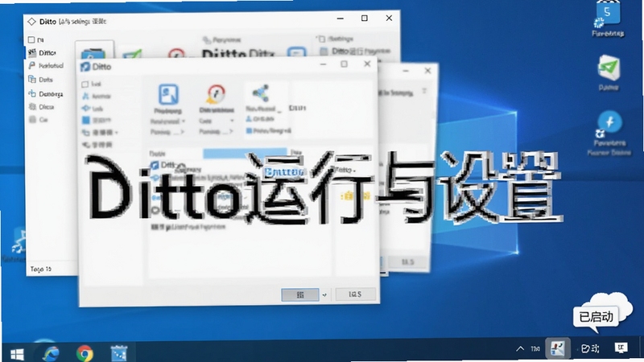This screenshot has width=644, height=362.
Task: Select the bottom arrow-icon sidebar row, front window
Action: tap(97, 145)
